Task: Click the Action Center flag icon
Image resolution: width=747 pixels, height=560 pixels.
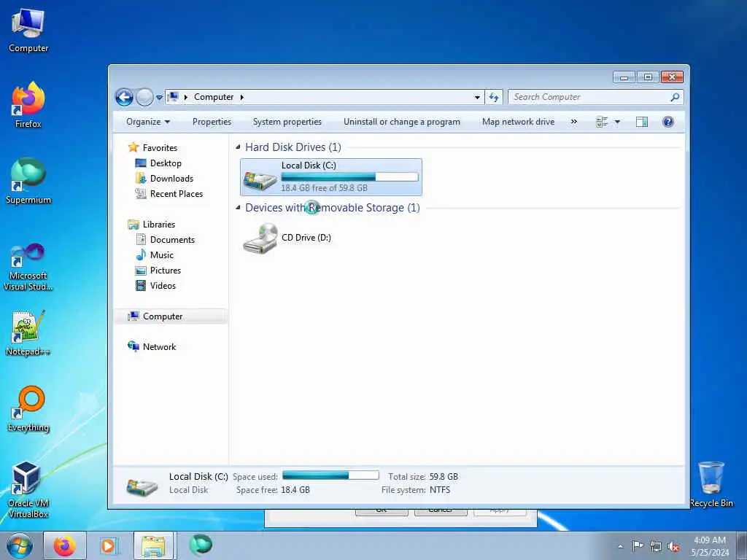Action: (638, 546)
